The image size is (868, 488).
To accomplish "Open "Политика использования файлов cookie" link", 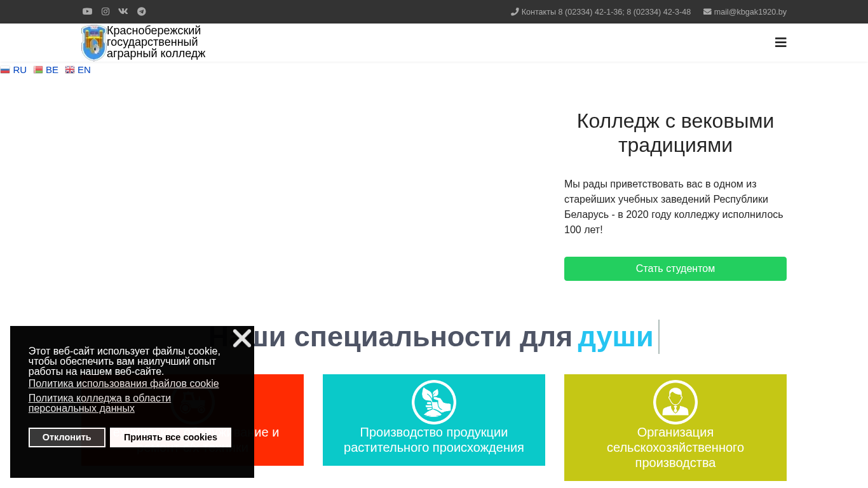I will 123,384.
